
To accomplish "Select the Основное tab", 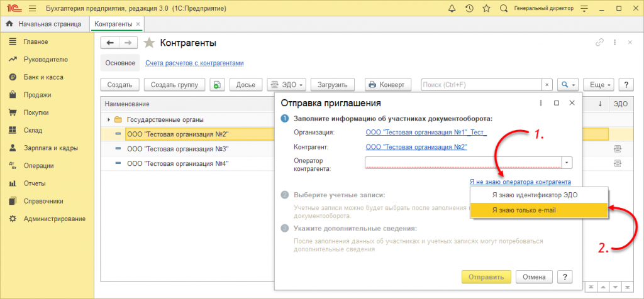I will click(120, 63).
